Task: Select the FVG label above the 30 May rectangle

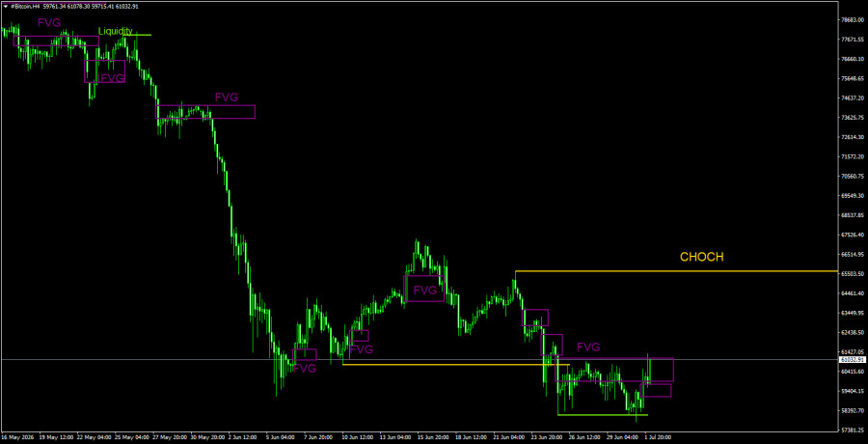Action: click(x=227, y=97)
